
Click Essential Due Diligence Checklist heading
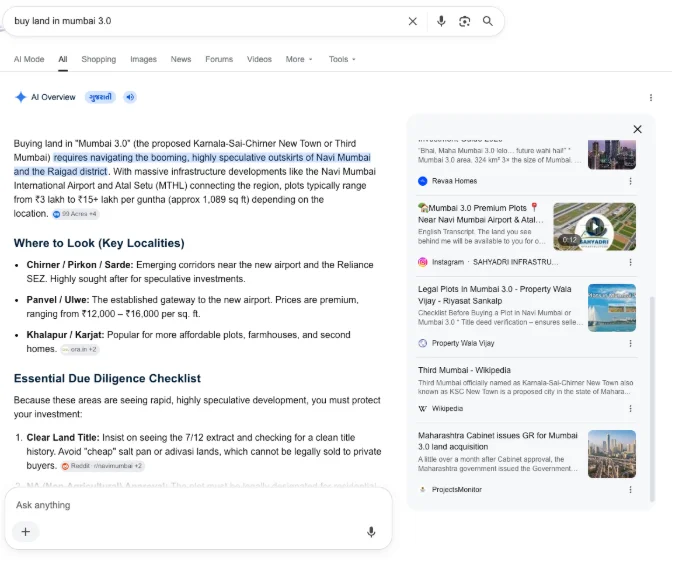click(107, 378)
